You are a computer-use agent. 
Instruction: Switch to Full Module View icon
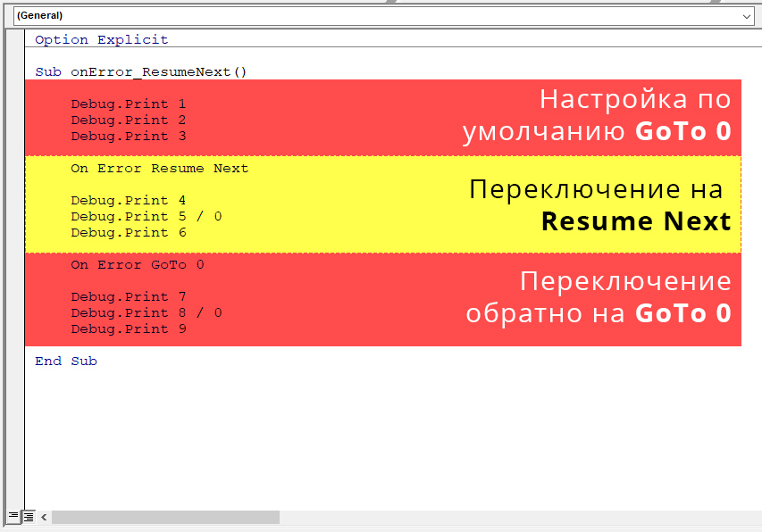coord(29,517)
